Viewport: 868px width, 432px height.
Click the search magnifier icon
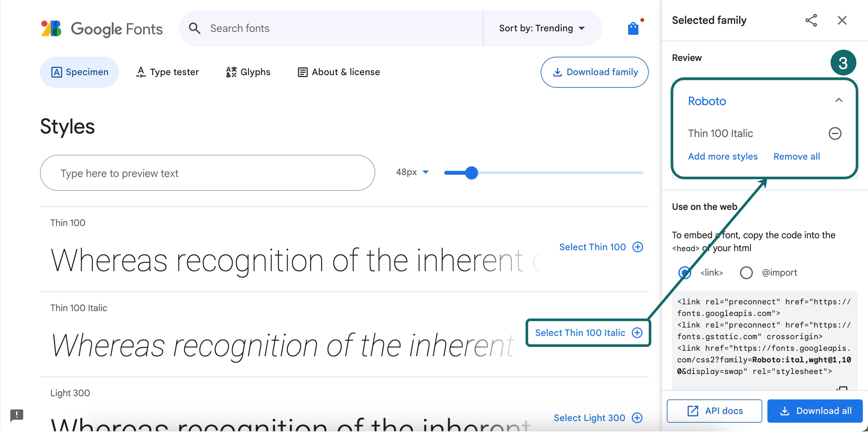(195, 28)
